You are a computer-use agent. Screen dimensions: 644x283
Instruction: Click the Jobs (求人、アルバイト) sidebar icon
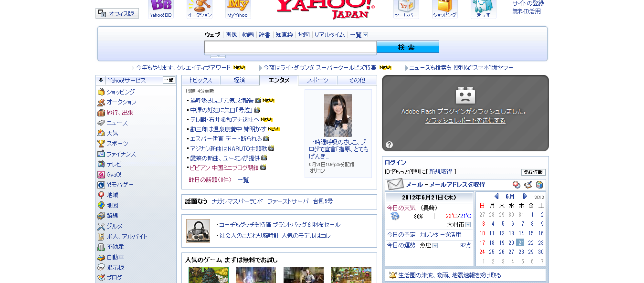tap(101, 237)
